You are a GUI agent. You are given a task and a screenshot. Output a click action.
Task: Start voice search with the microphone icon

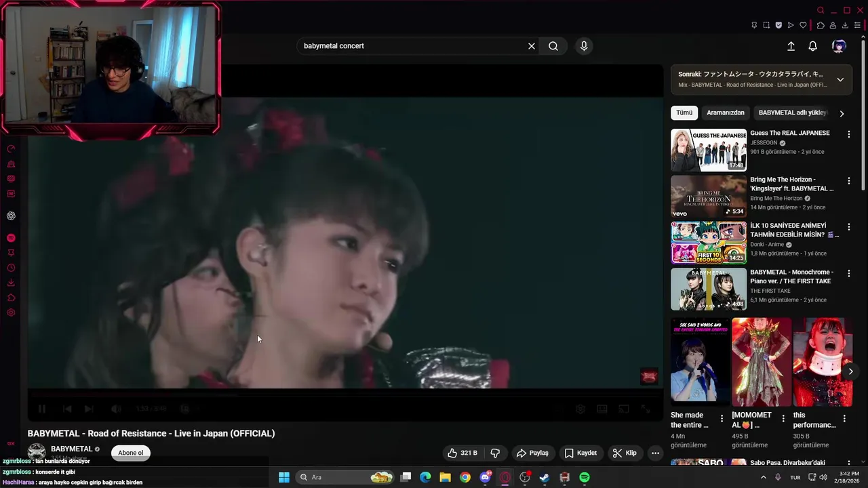pyautogui.click(x=584, y=46)
